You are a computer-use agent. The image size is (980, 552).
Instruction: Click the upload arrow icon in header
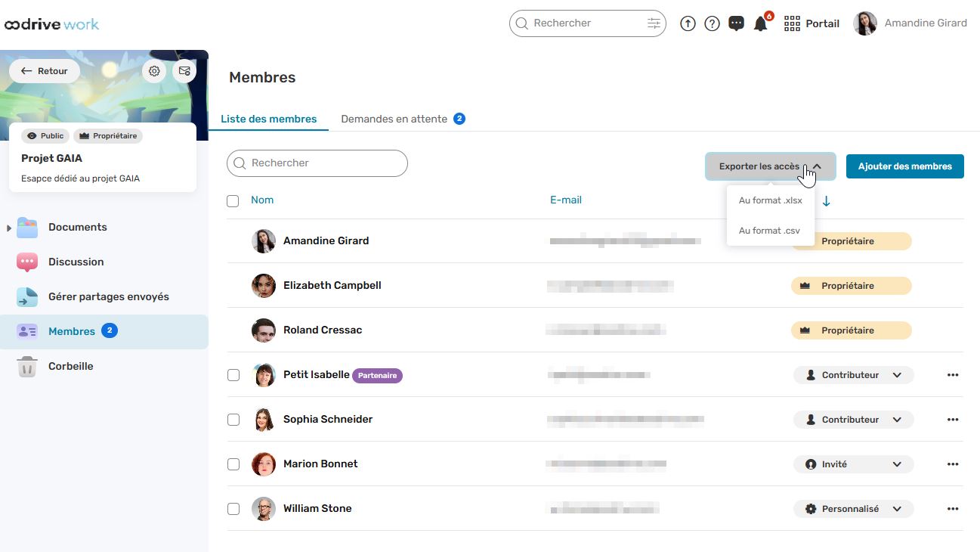(x=688, y=23)
